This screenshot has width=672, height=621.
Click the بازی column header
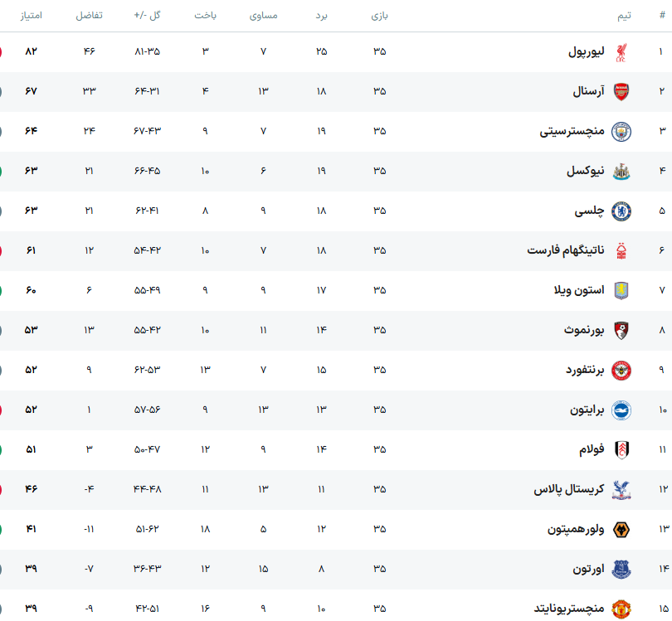pos(379,16)
